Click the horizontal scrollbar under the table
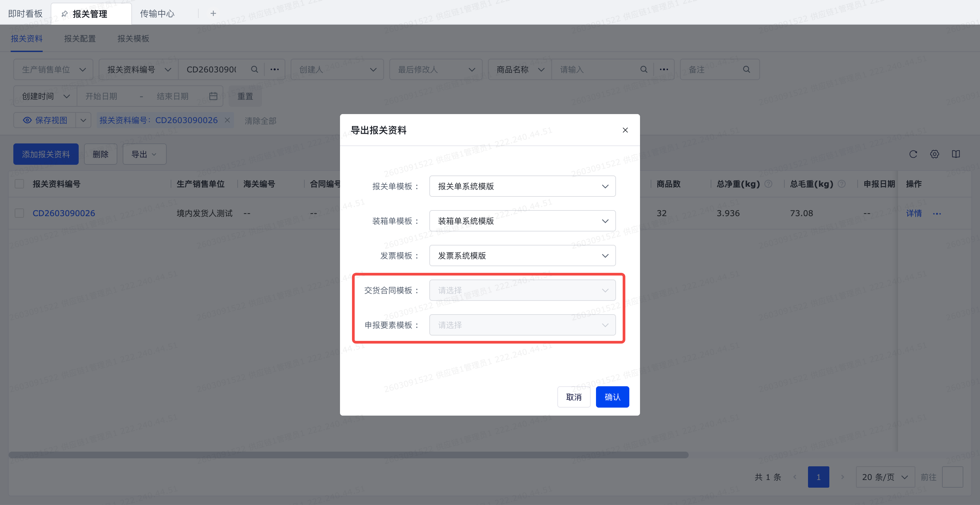The image size is (980, 505). click(348, 455)
